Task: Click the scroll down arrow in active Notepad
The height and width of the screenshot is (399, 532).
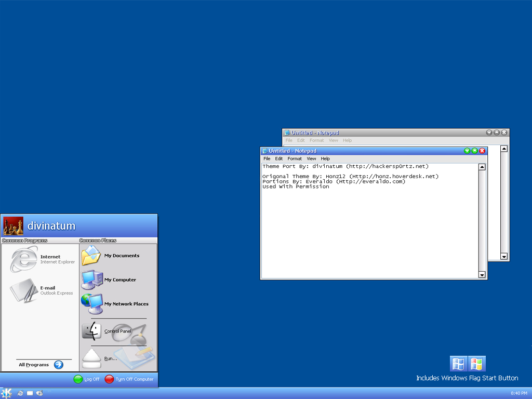Action: (x=482, y=275)
